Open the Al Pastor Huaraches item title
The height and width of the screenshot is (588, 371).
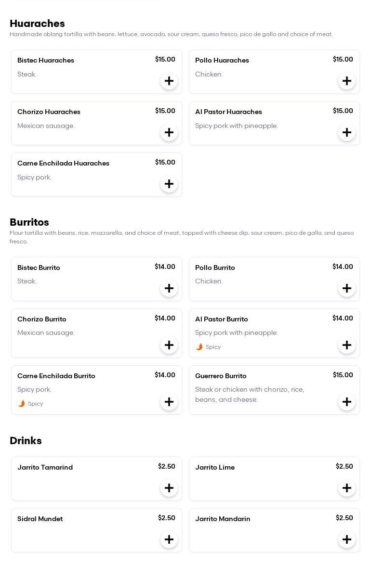[x=228, y=112]
